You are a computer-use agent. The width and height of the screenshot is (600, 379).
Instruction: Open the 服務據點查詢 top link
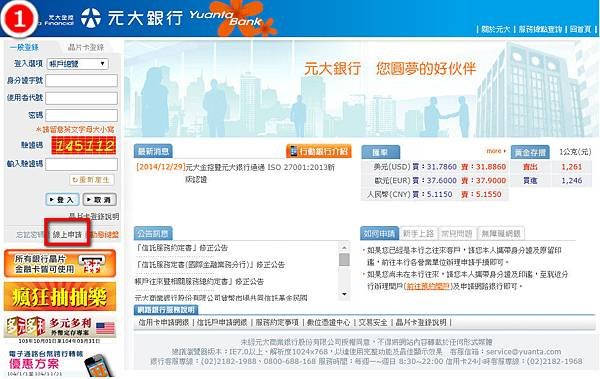coord(540,29)
